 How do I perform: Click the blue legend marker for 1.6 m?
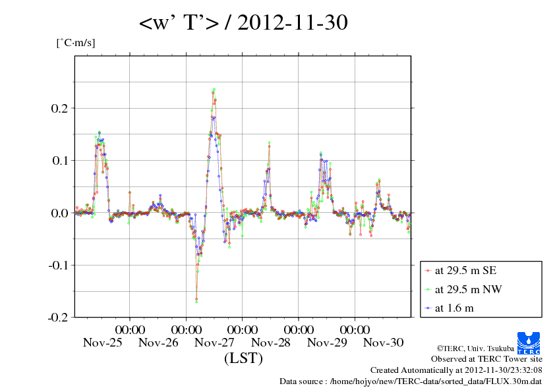pyautogui.click(x=428, y=308)
